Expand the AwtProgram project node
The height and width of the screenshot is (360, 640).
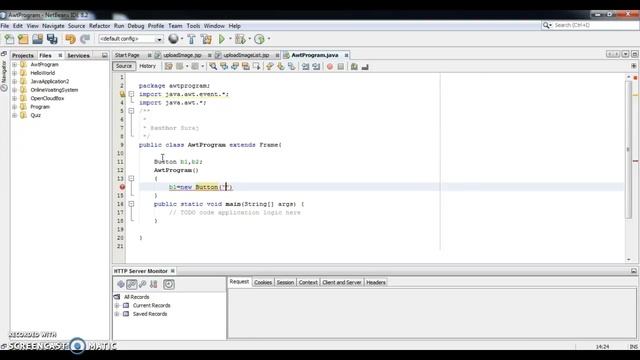click(x=15, y=64)
